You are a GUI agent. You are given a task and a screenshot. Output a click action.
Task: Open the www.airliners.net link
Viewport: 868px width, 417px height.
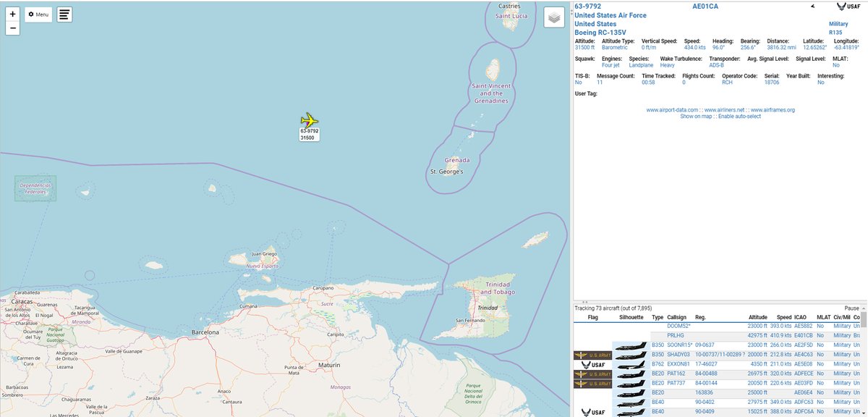click(x=726, y=110)
